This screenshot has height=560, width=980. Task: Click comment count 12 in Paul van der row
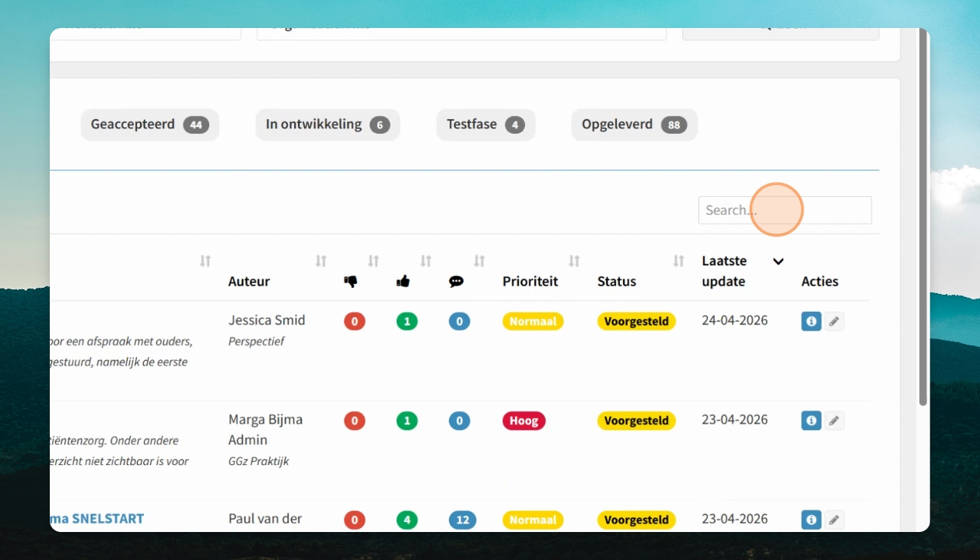coord(462,520)
